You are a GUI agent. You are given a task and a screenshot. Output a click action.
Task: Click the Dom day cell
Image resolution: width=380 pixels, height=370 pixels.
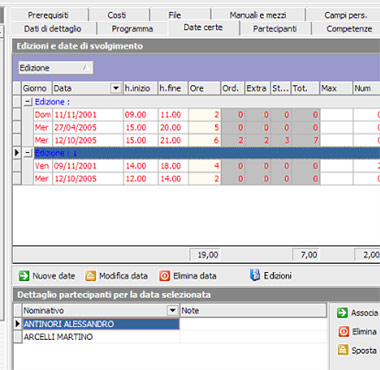pos(43,115)
